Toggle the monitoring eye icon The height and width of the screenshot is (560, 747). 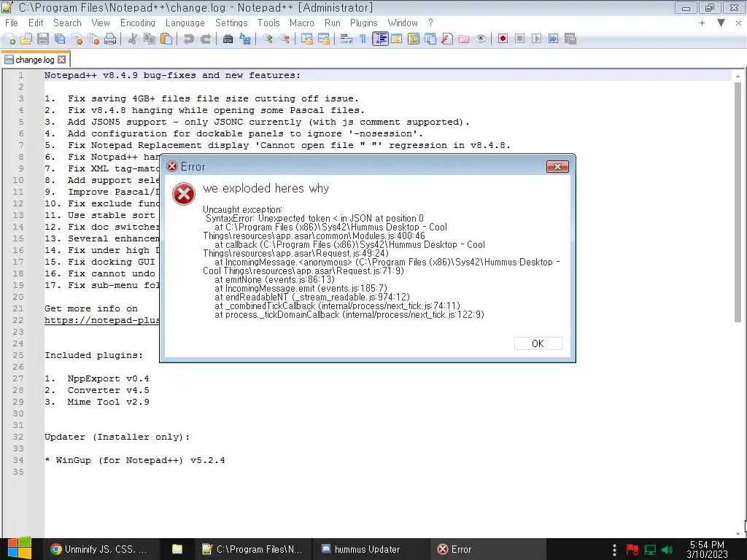point(481,39)
